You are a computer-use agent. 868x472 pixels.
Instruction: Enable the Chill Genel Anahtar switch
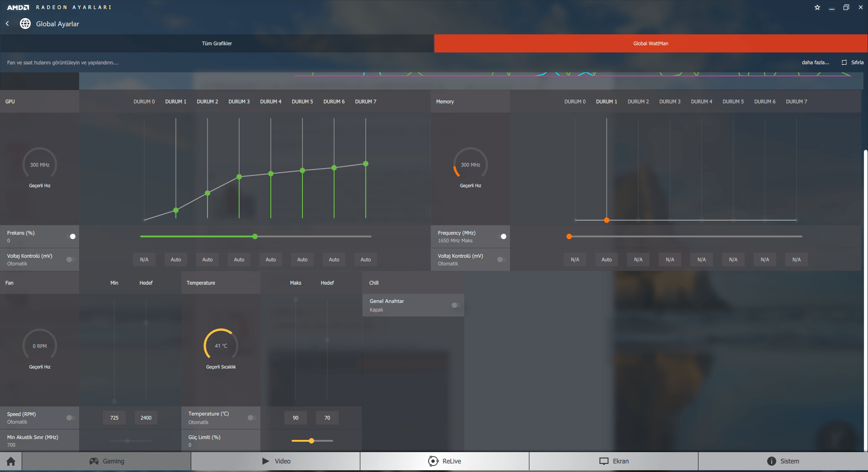[x=456, y=305]
